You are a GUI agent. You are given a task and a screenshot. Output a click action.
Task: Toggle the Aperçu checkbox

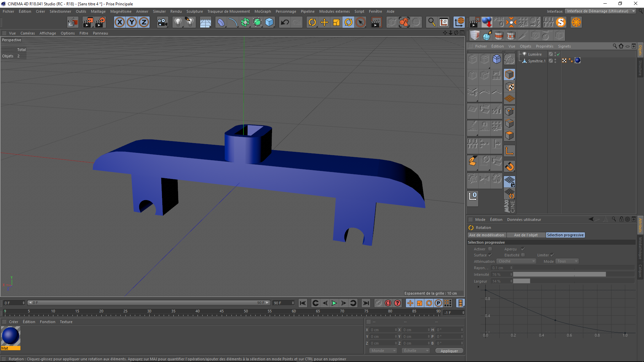tap(523, 249)
